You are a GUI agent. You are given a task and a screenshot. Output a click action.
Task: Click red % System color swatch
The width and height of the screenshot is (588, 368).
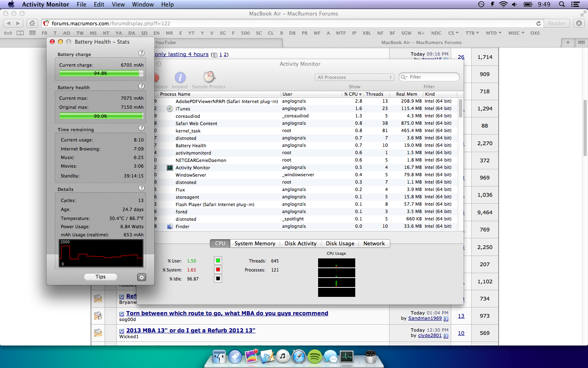point(218,269)
